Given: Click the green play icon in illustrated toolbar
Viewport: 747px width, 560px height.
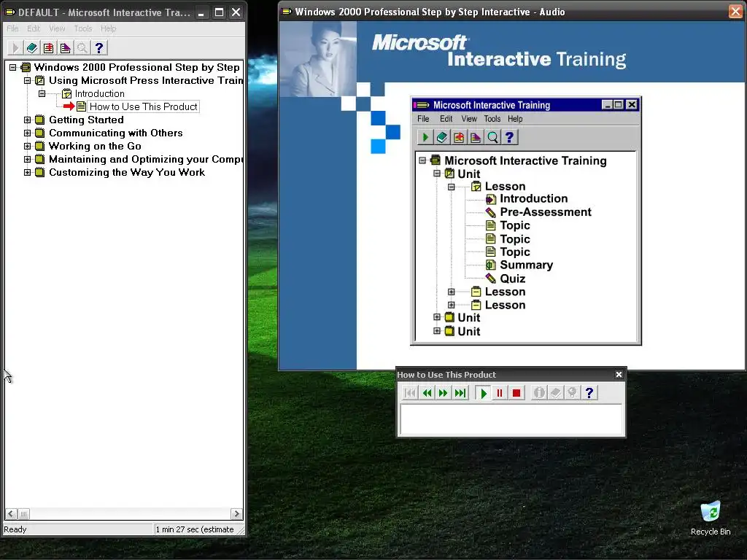Looking at the screenshot, I should pos(425,138).
